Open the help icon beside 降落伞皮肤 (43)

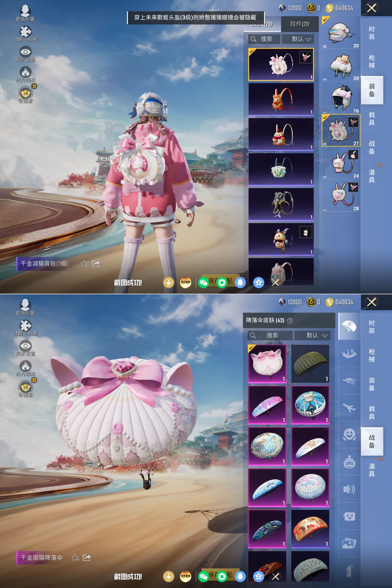pyautogui.click(x=290, y=321)
